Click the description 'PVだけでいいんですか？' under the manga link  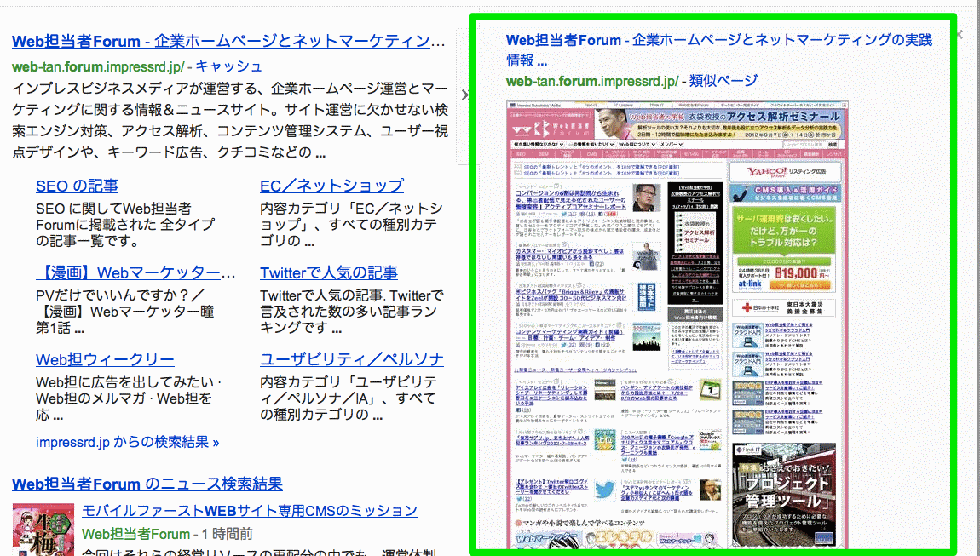[x=125, y=312]
